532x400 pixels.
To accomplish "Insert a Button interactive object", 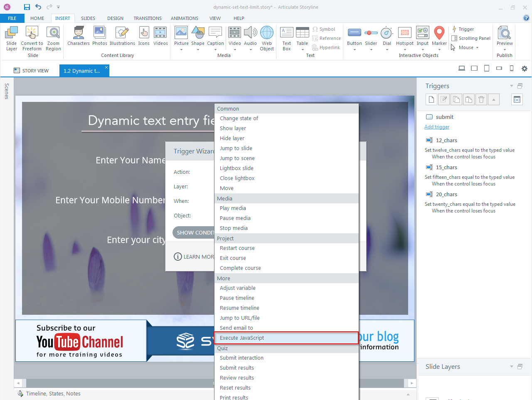I will 355,36.
